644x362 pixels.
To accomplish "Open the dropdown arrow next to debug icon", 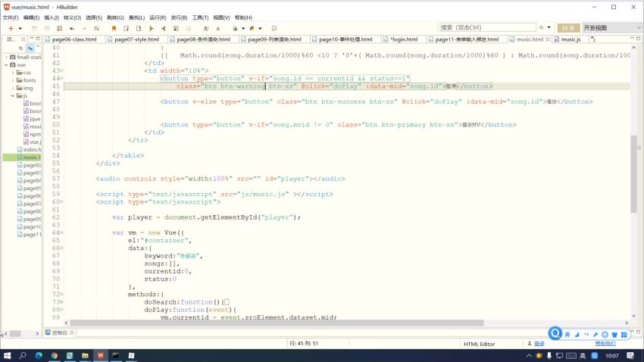I will [260, 28].
